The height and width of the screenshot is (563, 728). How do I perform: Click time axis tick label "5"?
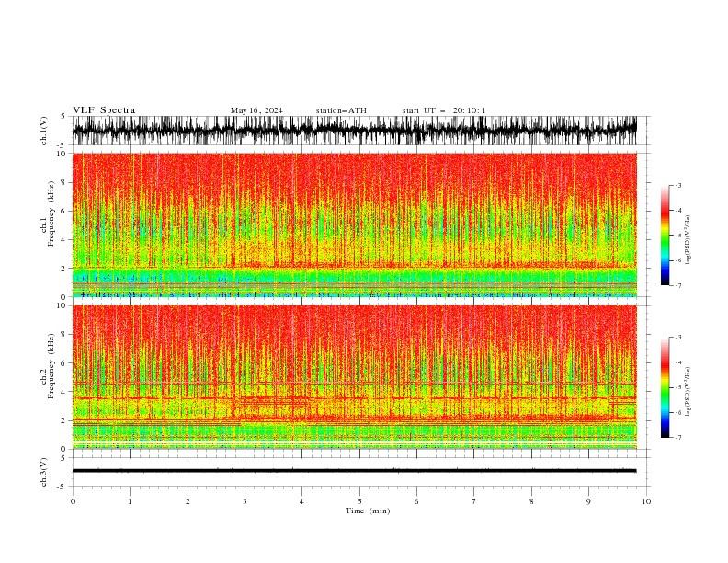click(x=359, y=501)
